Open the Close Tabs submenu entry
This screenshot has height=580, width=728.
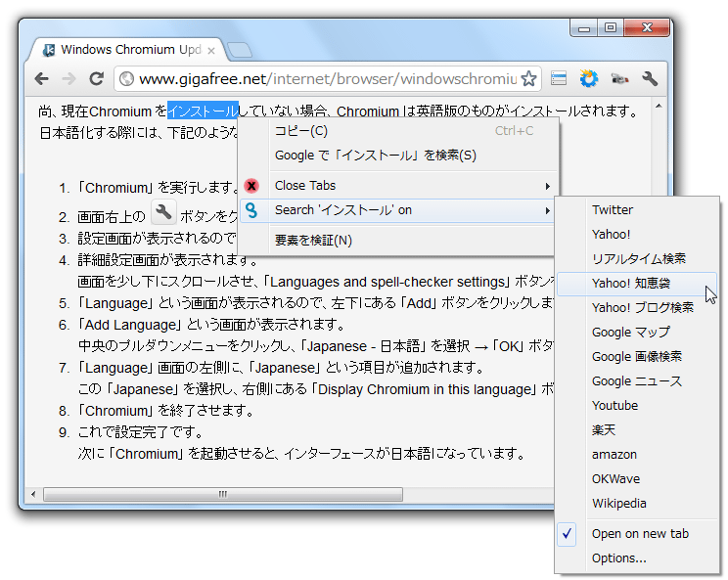point(397,186)
